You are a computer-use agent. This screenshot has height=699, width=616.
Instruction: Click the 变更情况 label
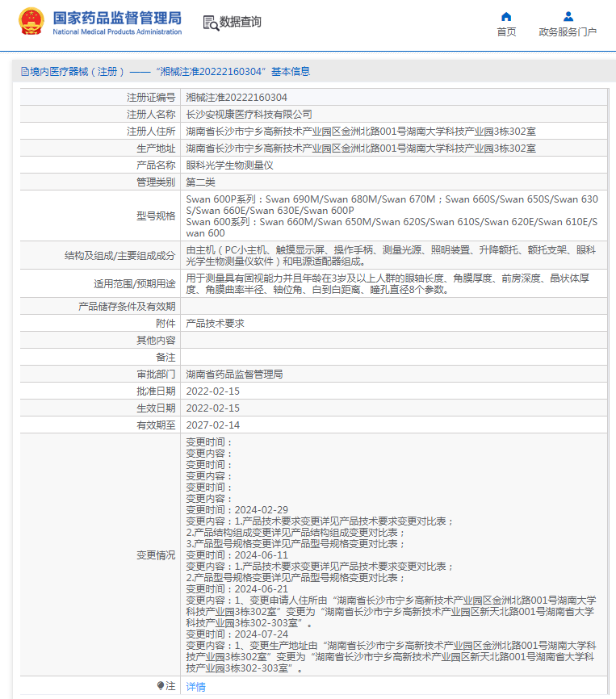(x=156, y=555)
